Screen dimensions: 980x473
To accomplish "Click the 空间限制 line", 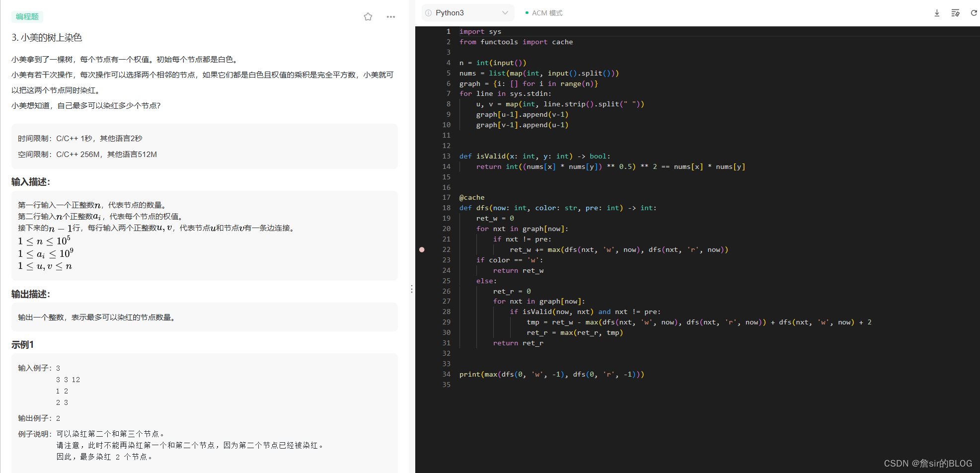I will (x=87, y=154).
